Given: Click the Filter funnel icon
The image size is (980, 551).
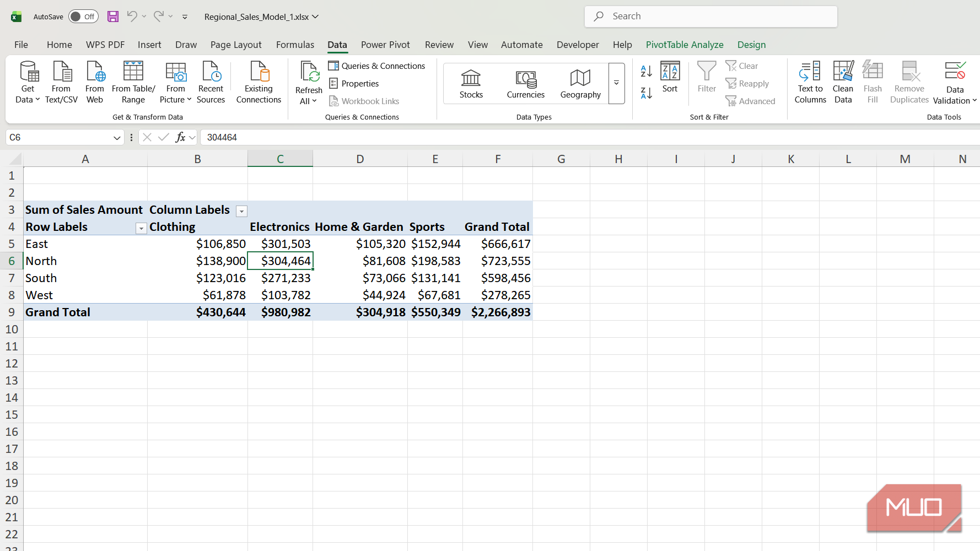Looking at the screenshot, I should 707,77.
